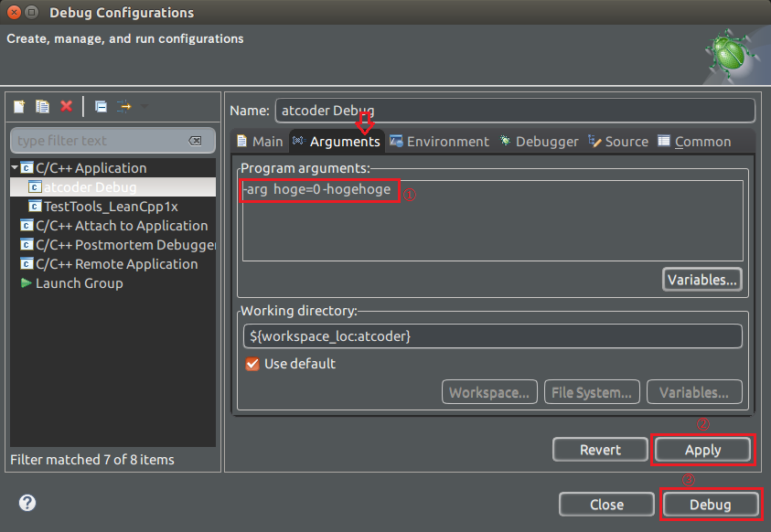Clear the type filter text field

[195, 141]
